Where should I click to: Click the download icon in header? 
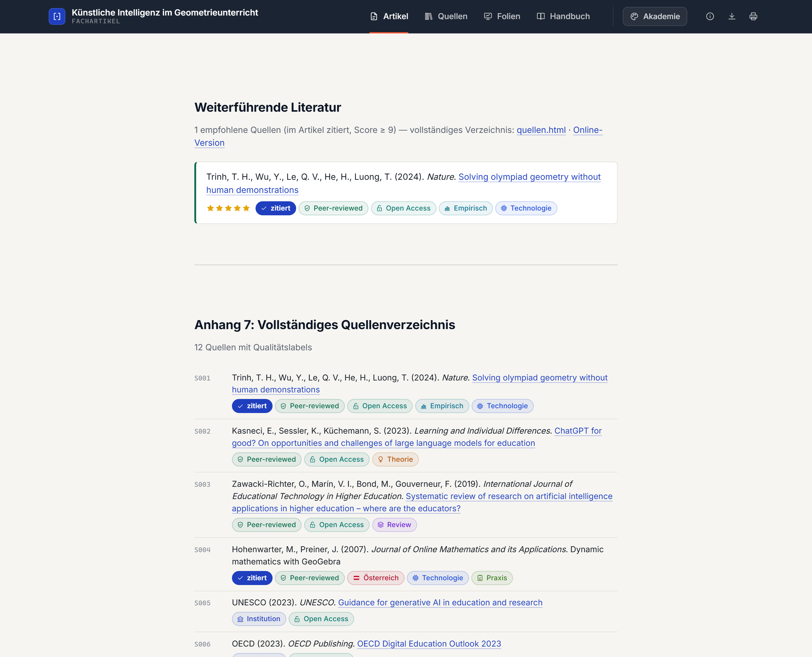[732, 16]
